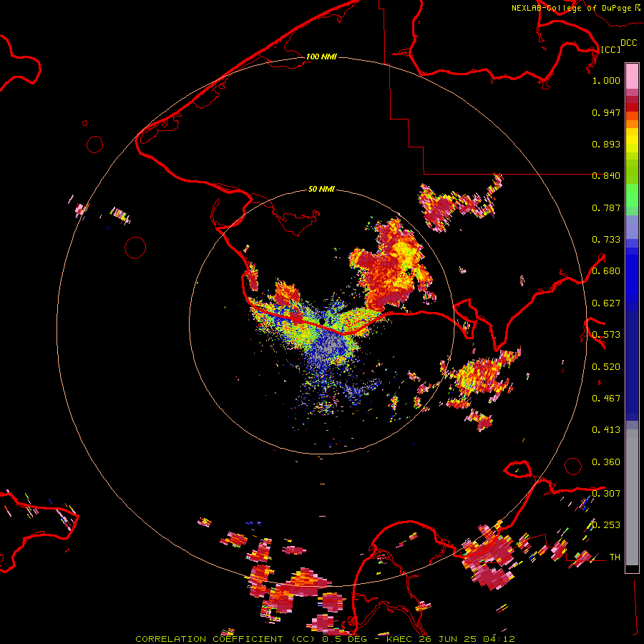Click the 0.413 scale value

coord(606,430)
